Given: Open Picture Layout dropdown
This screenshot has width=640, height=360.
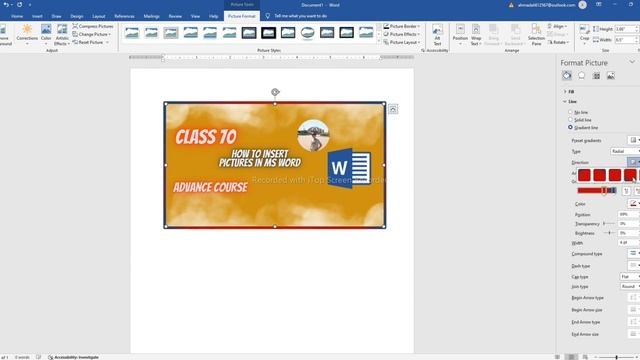Looking at the screenshot, I should [402, 42].
